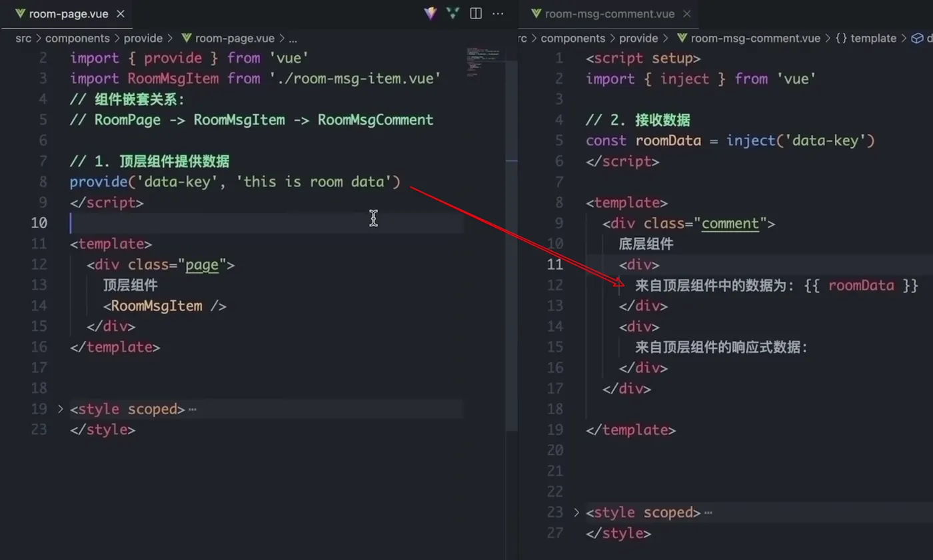Click the green Vue icon in the editor toolbar
This screenshot has height=560, width=933.
click(453, 13)
